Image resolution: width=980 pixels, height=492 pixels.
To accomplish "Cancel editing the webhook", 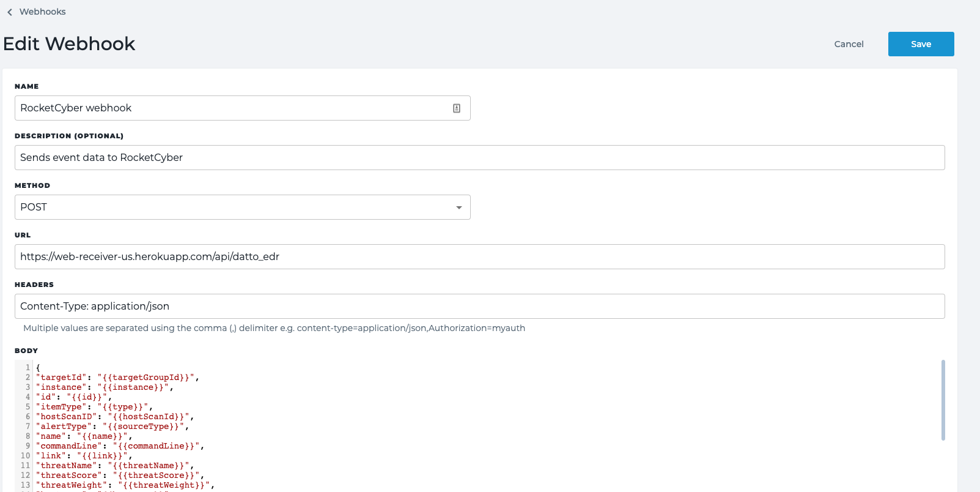I will coord(849,44).
